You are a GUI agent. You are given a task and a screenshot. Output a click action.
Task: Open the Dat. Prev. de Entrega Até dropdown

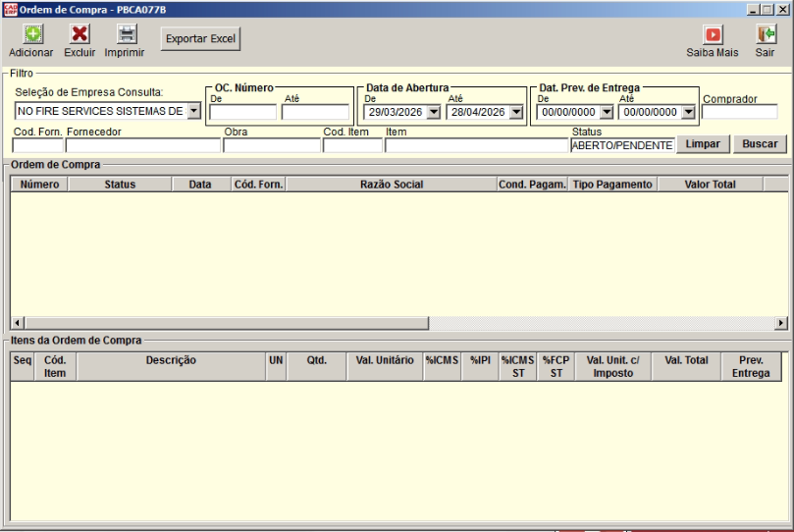[x=688, y=112]
